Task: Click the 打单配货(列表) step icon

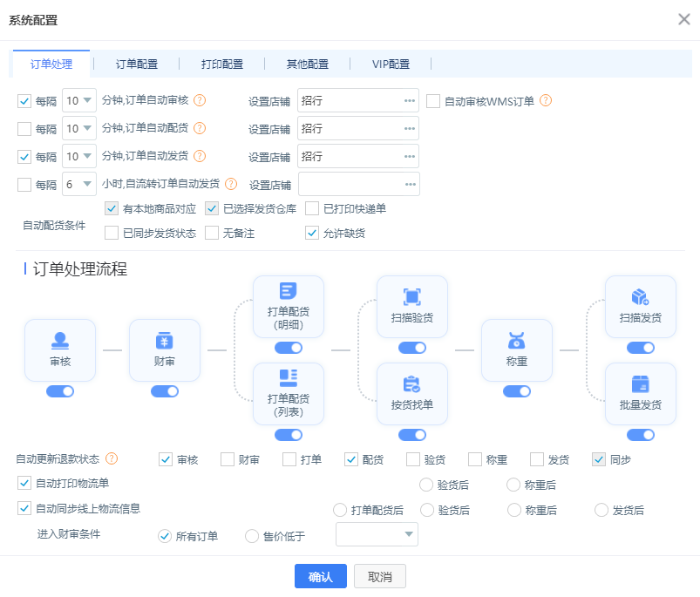Action: pos(288,378)
